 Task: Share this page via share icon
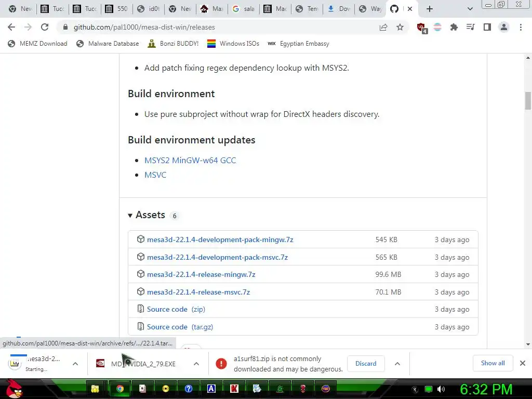coord(383,27)
